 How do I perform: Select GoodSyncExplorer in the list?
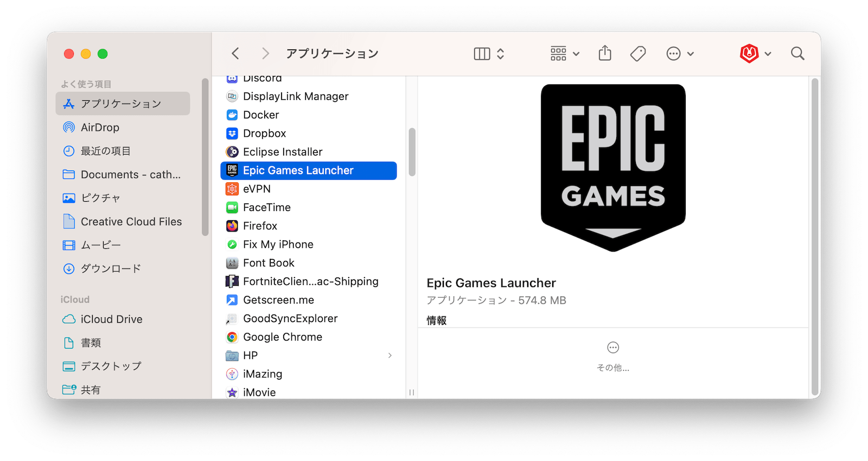[309, 318]
